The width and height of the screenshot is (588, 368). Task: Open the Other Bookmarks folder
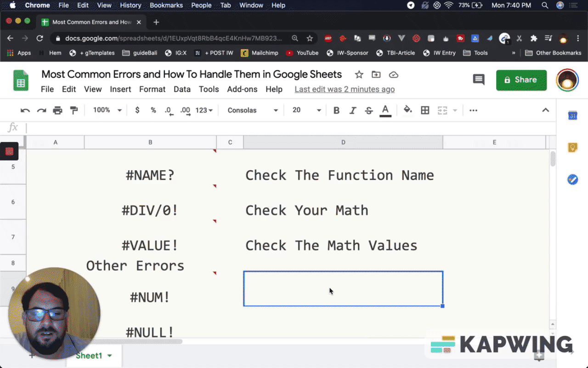(x=553, y=53)
